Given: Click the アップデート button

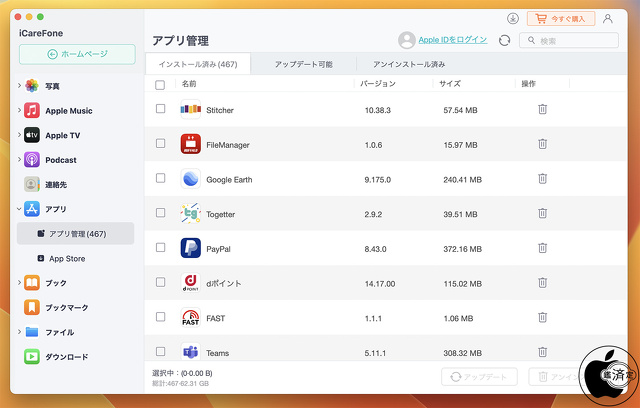Looking at the screenshot, I should (479, 377).
